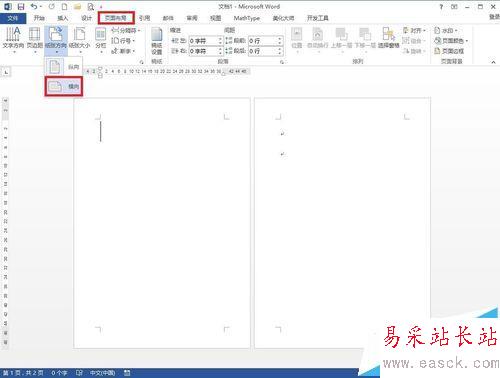Switch to the 引用 (References) tab

pyautogui.click(x=144, y=18)
